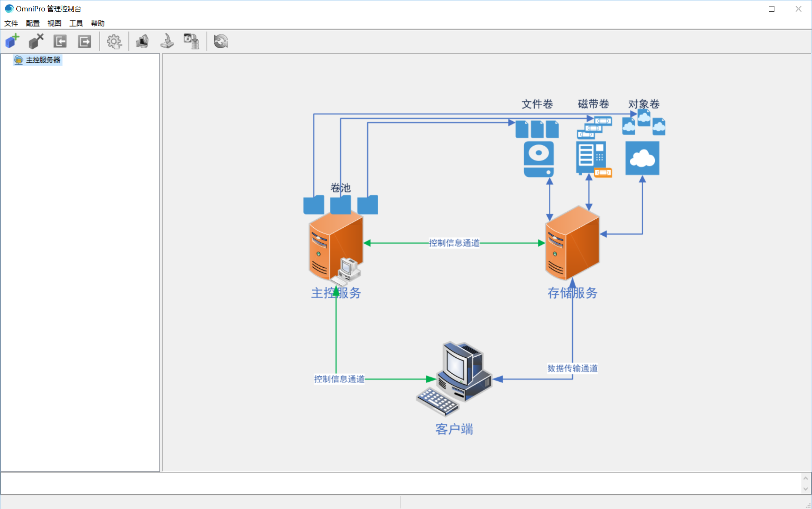Open the gear settings toolbar icon
The image size is (812, 509).
click(114, 41)
